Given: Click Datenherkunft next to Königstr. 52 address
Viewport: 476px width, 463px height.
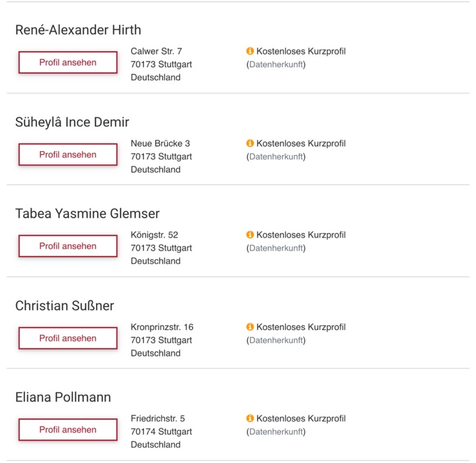Looking at the screenshot, I should pyautogui.click(x=276, y=248).
